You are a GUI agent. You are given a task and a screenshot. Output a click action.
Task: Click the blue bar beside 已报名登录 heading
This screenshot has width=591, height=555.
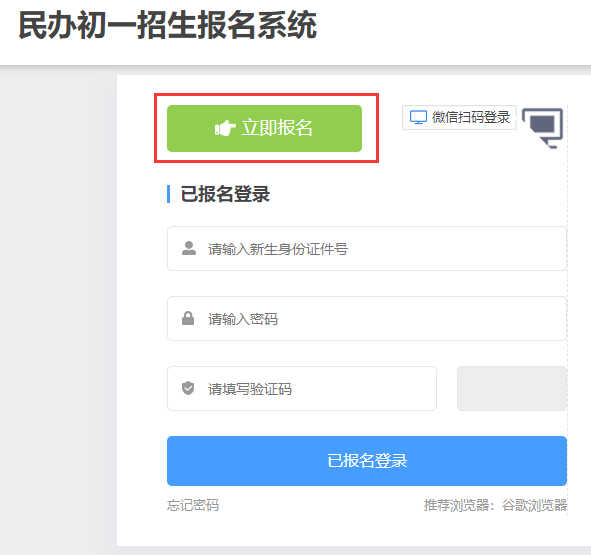pos(168,194)
